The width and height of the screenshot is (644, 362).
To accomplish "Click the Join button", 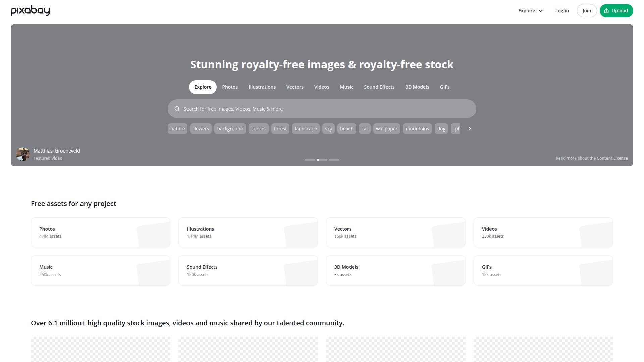I will pyautogui.click(x=587, y=11).
